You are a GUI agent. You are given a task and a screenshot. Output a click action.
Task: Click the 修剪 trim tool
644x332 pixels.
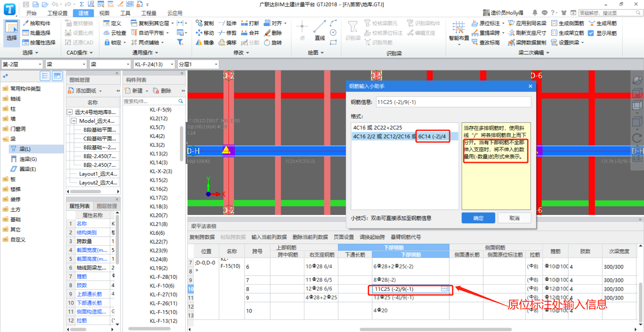(227, 33)
